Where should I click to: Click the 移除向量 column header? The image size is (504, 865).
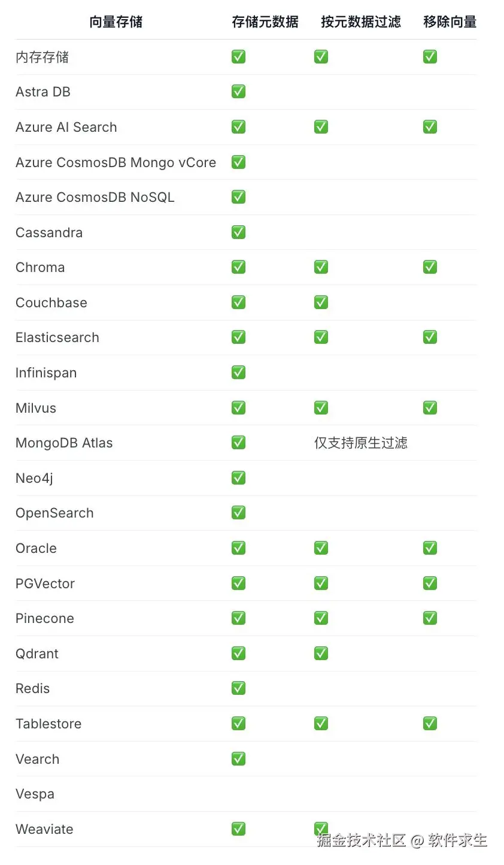pos(450,22)
